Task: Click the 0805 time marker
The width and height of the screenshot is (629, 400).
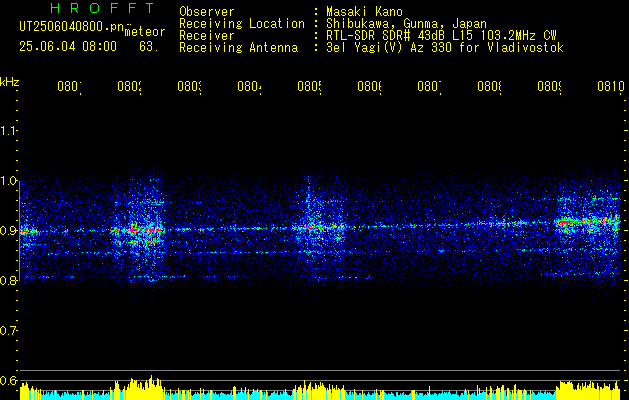Action: point(310,86)
